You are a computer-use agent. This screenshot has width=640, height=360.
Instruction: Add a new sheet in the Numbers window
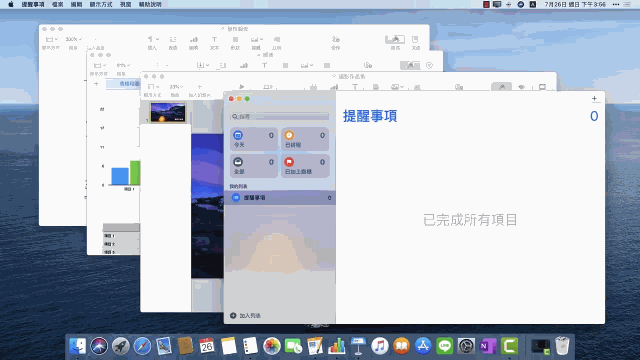click(x=96, y=84)
